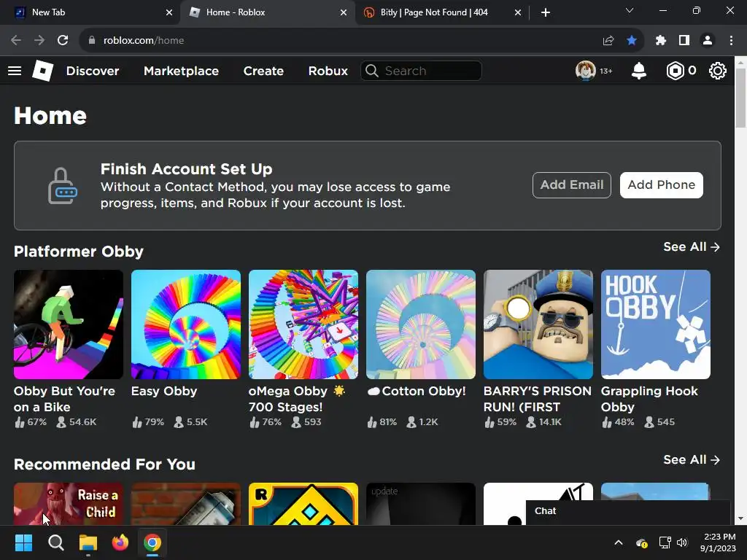Open Windows taskbar search
The image size is (747, 560).
pos(55,542)
